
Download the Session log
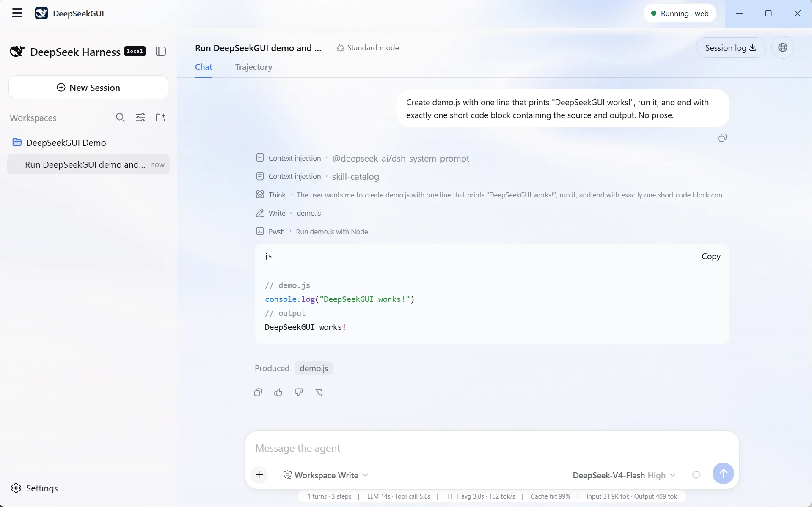click(x=731, y=48)
